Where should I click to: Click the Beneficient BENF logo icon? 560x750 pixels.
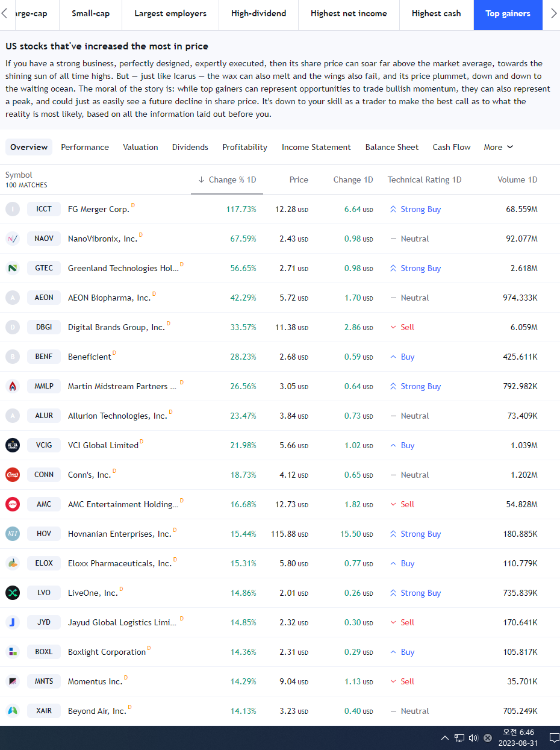(x=13, y=357)
